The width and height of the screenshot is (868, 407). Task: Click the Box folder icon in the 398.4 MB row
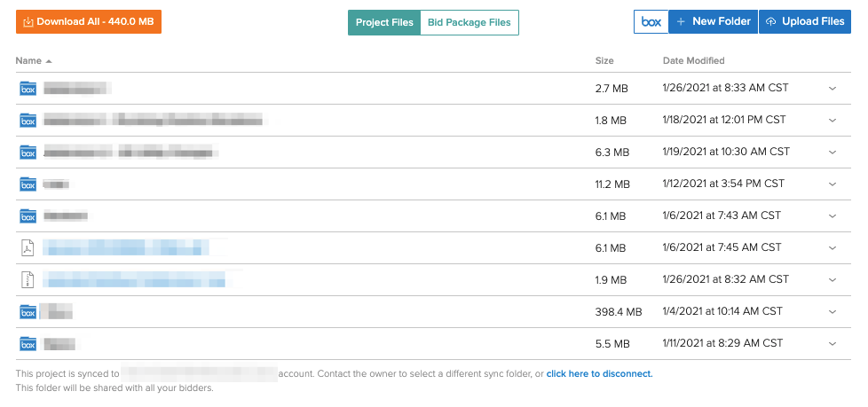coord(28,312)
